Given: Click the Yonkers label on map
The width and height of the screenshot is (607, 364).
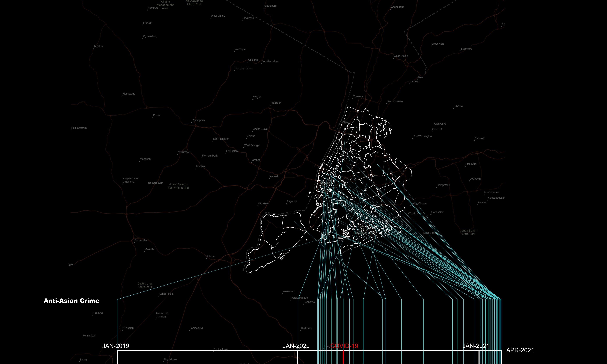Looking at the screenshot, I should 358,96.
